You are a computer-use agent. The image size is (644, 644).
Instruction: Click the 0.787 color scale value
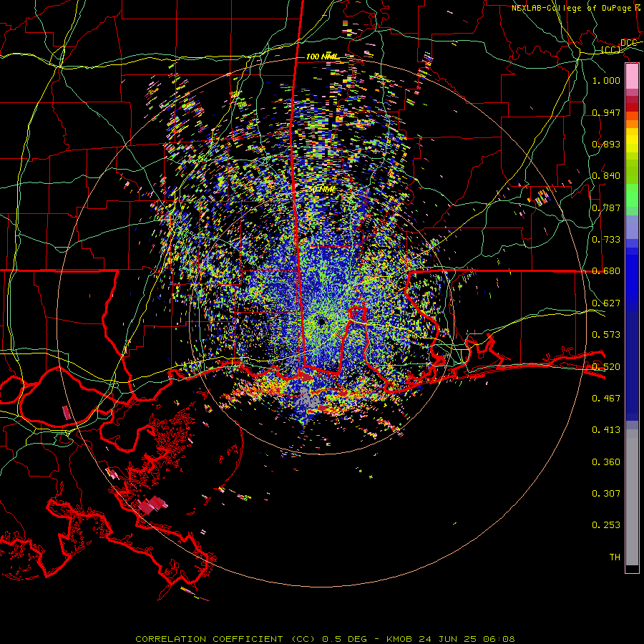coord(606,208)
